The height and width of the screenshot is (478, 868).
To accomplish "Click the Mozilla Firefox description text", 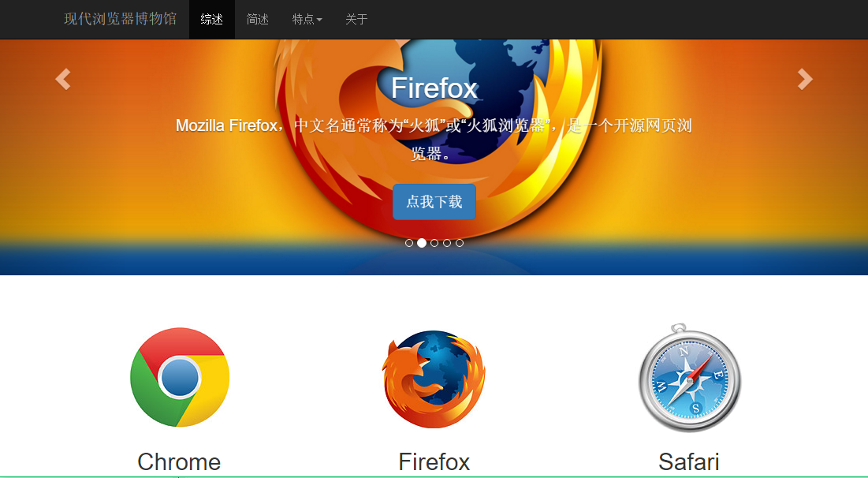I will (434, 139).
